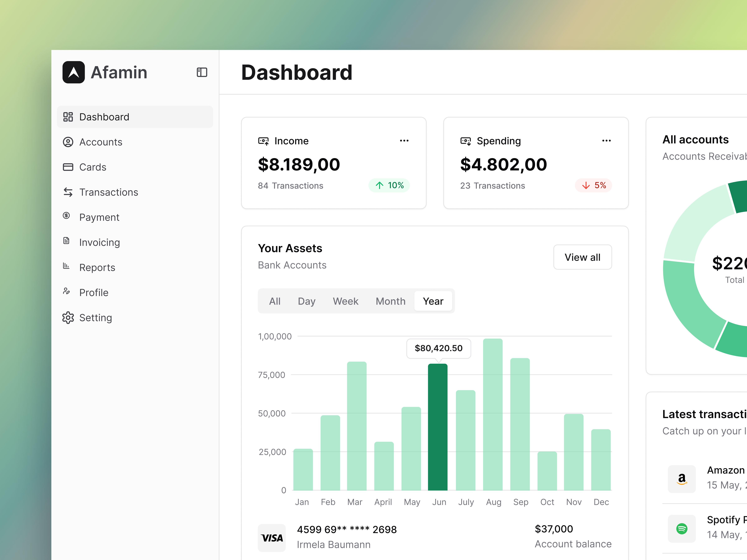Click the $8.189,00 income amount

pyautogui.click(x=299, y=164)
